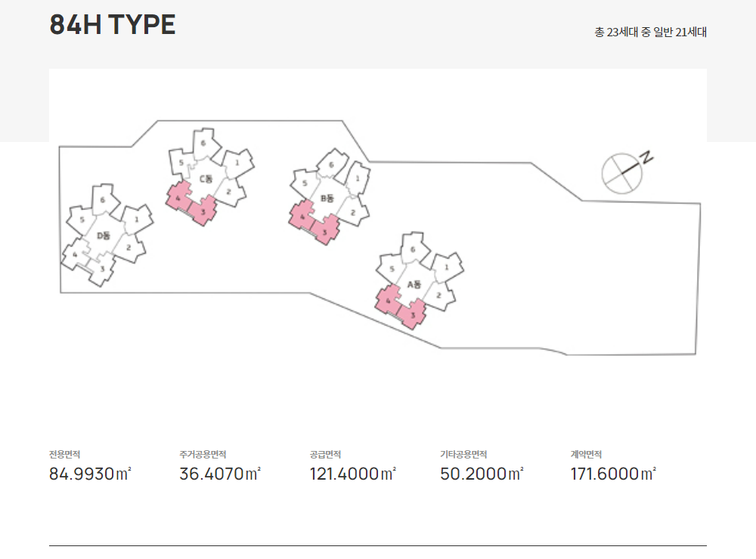Image resolution: width=756 pixels, height=559 pixels.
Task: Click unit 6 of D동 building
Action: [x=104, y=199]
